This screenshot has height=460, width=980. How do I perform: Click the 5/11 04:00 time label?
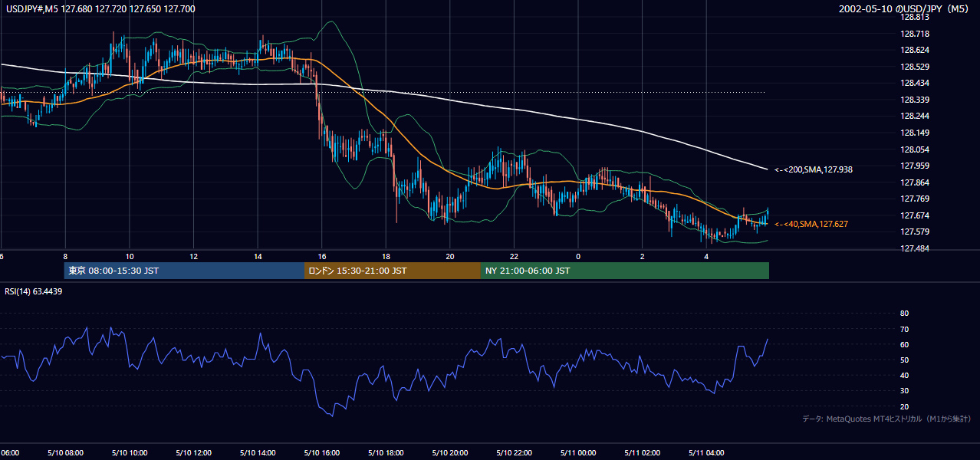click(706, 452)
